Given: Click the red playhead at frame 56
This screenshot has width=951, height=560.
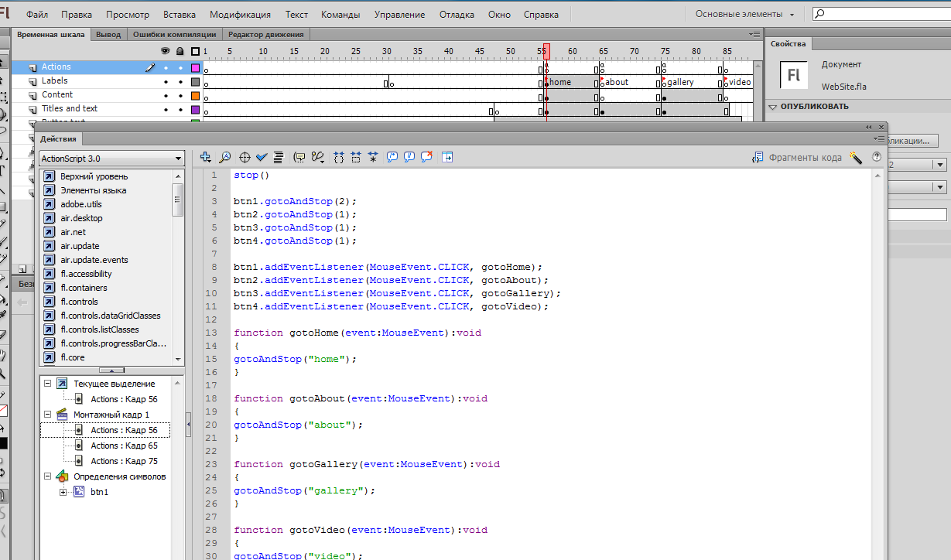Looking at the screenshot, I should point(546,51).
